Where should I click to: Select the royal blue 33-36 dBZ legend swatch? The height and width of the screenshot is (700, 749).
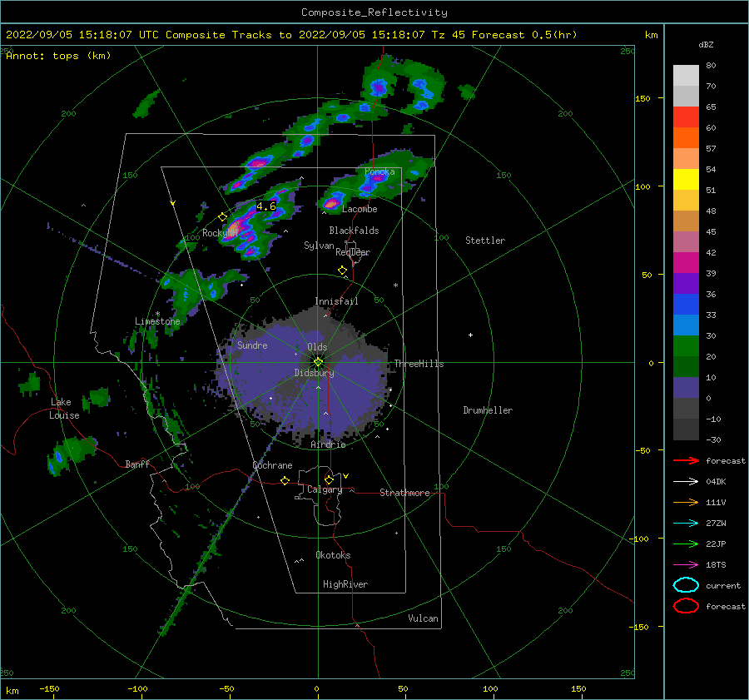tap(686, 305)
